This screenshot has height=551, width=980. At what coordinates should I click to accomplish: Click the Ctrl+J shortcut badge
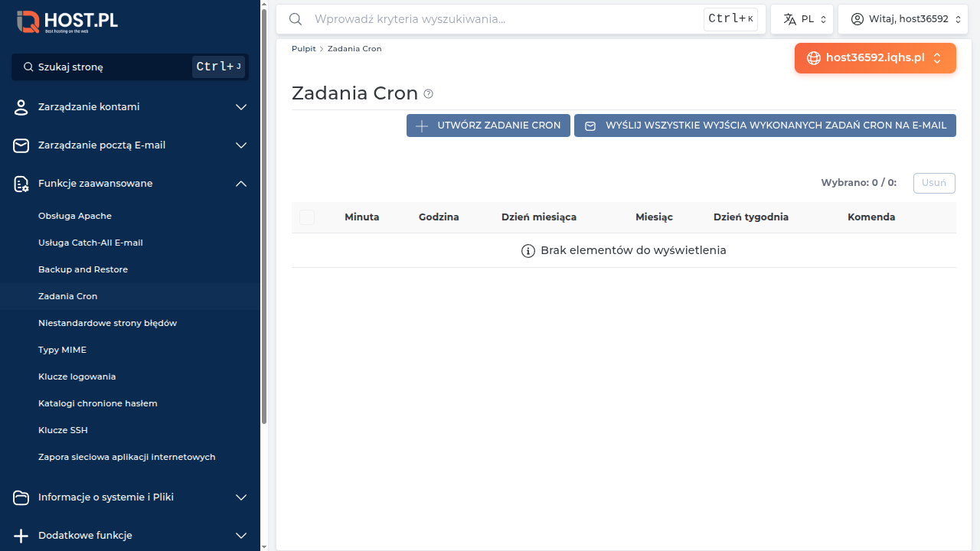(x=218, y=67)
